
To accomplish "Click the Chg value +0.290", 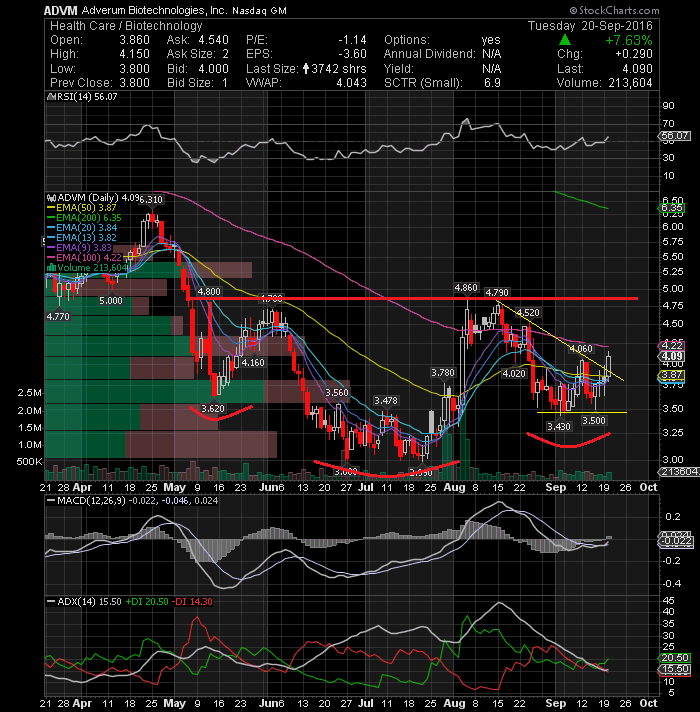I will [634, 54].
